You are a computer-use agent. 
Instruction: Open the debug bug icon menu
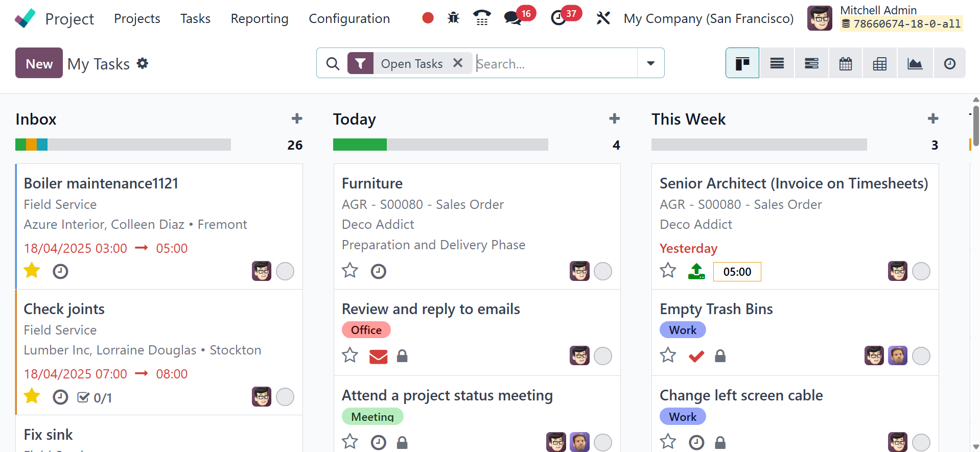[453, 18]
